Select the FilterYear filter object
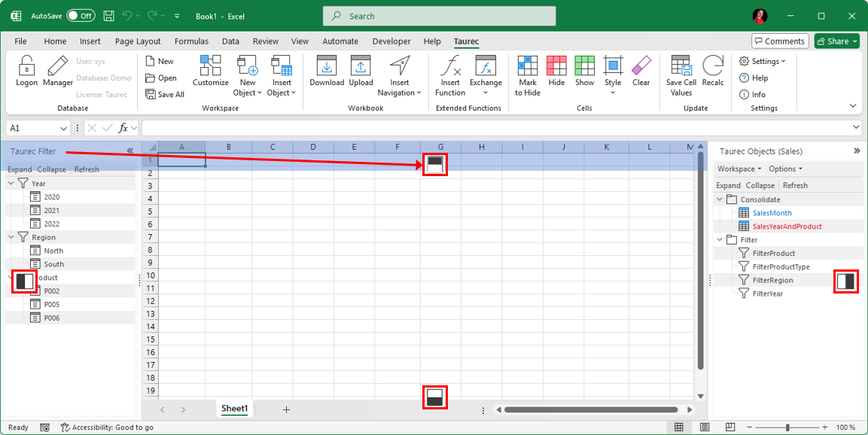 (767, 294)
